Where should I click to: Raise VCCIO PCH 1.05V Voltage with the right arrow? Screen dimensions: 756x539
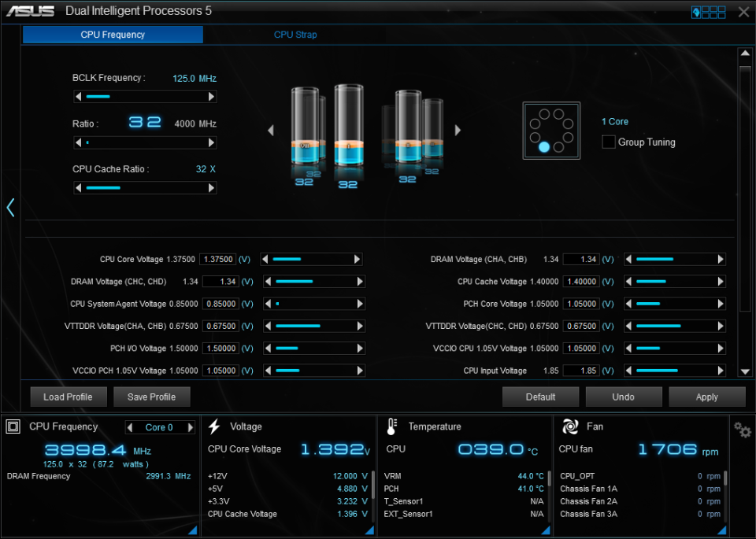[x=360, y=371]
